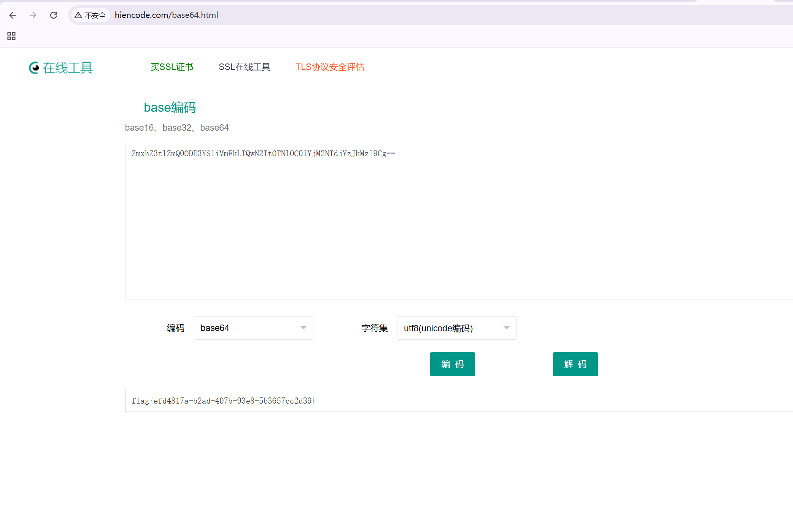The image size is (793, 532).
Task: Click the forward navigation arrow
Action: (33, 15)
